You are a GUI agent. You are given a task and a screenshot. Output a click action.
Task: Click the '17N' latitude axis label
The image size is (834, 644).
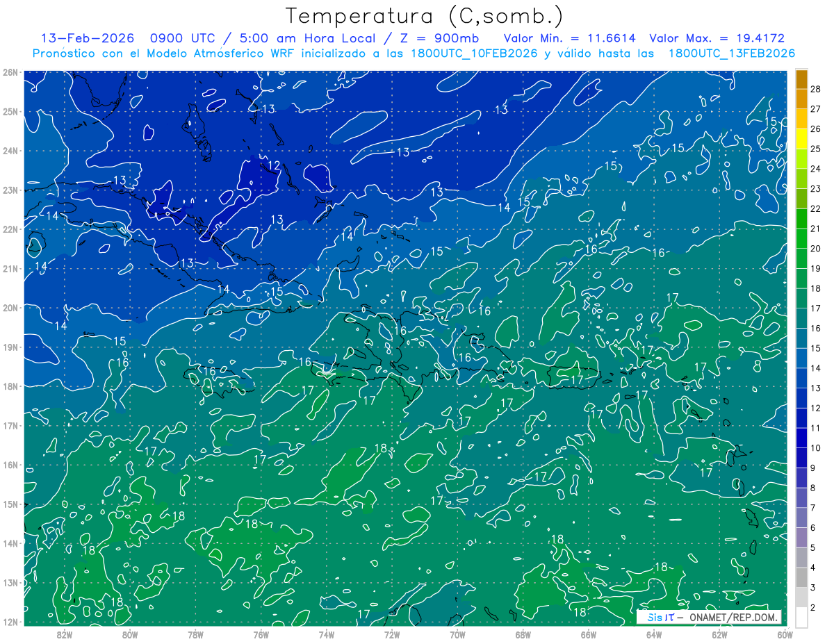pos(10,425)
